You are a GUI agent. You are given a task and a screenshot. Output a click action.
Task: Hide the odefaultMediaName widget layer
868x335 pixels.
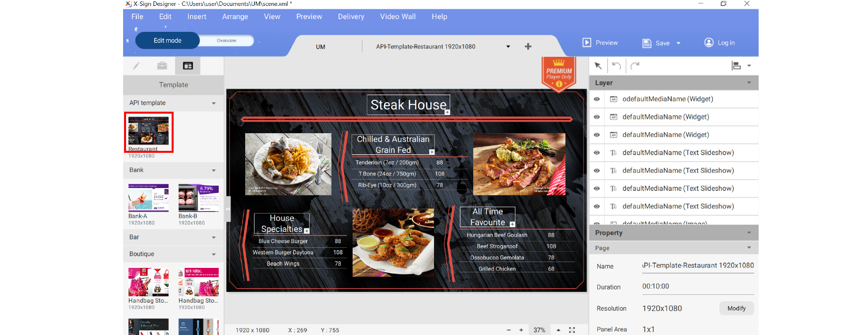597,99
